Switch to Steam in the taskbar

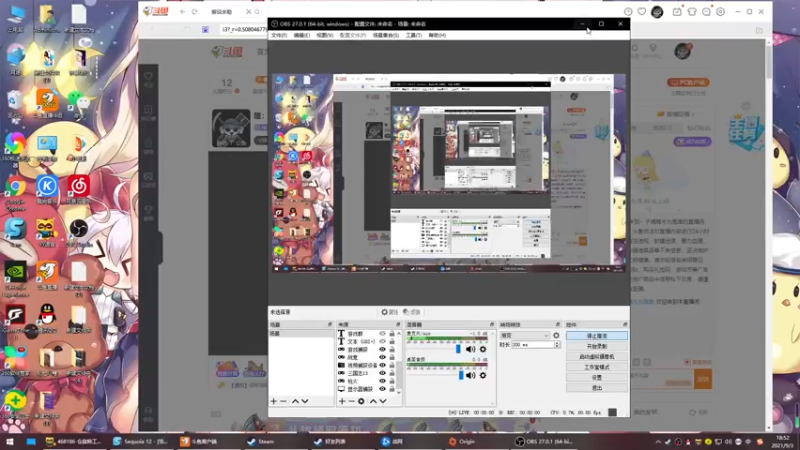[x=260, y=442]
